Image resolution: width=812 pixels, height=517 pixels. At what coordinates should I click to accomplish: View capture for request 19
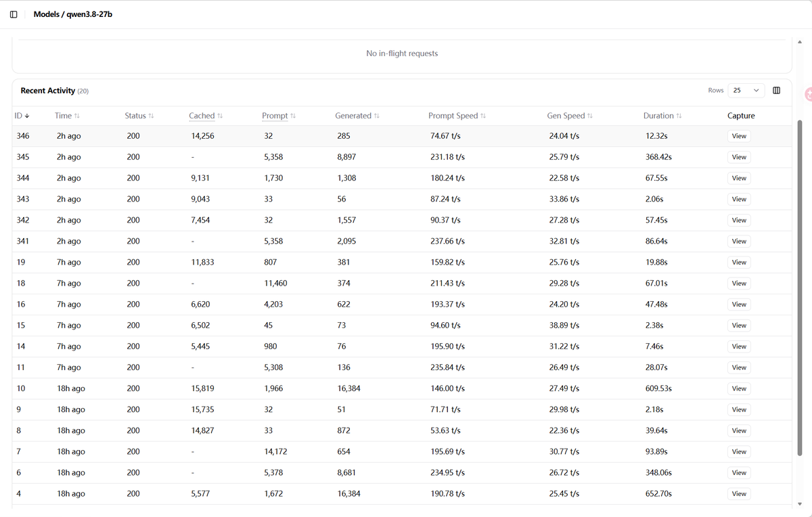click(739, 262)
